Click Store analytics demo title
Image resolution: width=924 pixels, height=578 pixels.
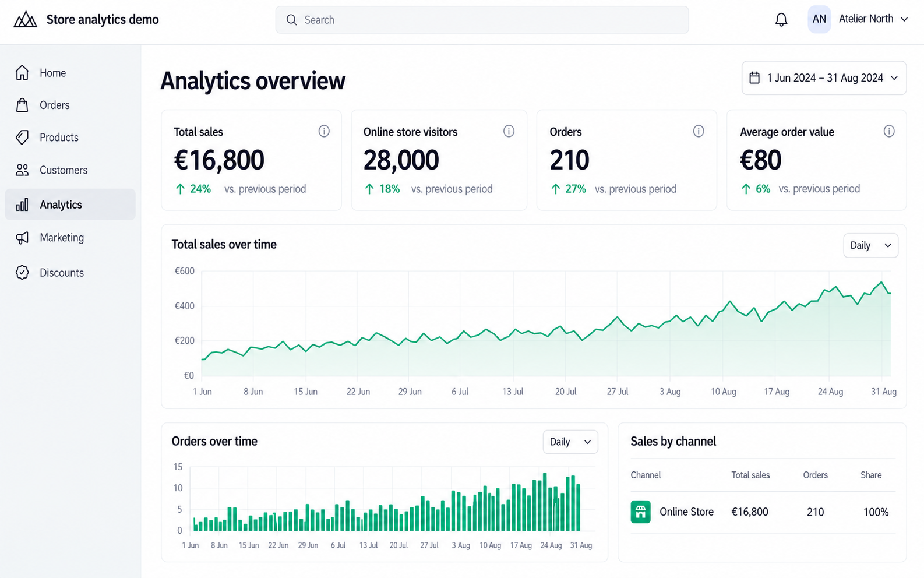[x=103, y=20]
